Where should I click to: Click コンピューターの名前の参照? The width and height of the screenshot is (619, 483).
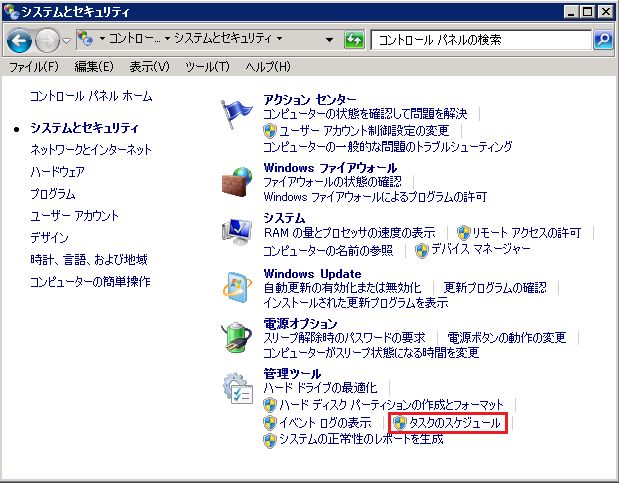pos(328,250)
